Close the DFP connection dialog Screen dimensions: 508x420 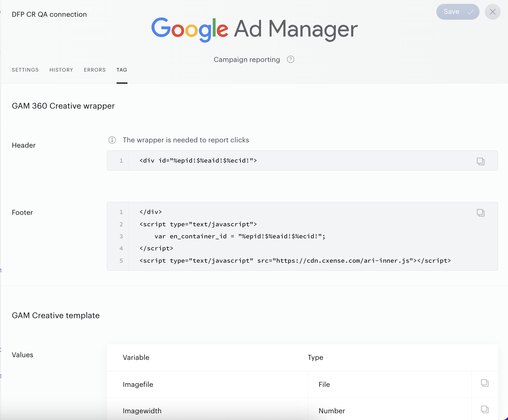tap(492, 12)
